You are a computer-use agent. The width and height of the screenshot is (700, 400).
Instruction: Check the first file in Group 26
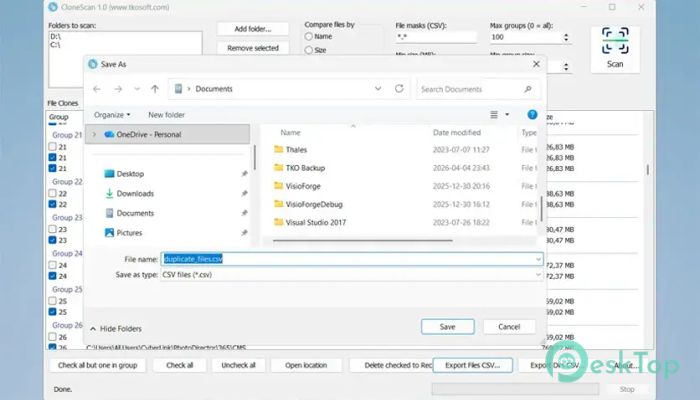[x=52, y=337]
